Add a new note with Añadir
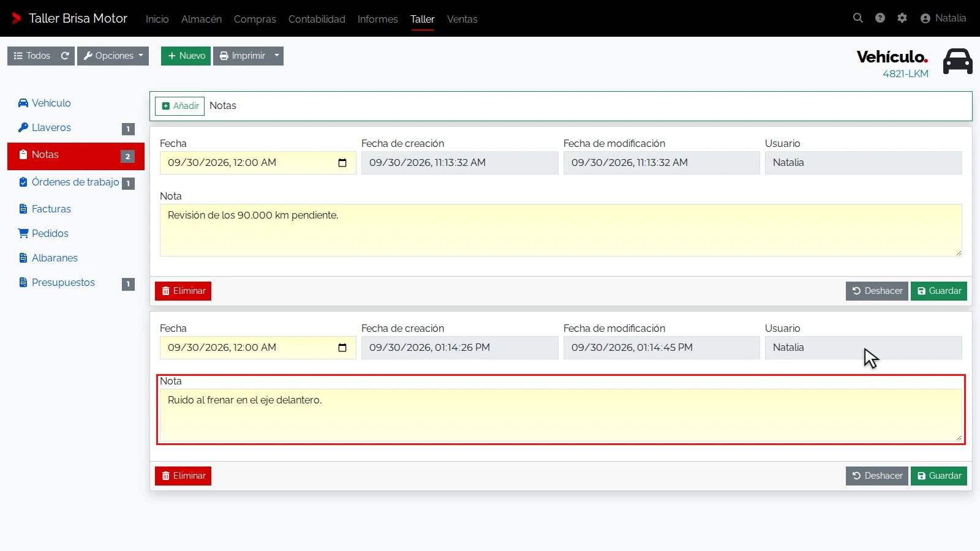Screen dimensions: 980x551 click(179, 106)
